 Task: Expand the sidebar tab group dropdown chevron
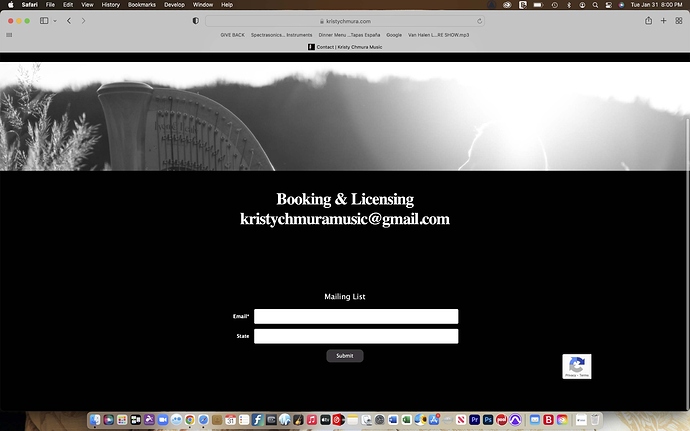click(x=54, y=20)
